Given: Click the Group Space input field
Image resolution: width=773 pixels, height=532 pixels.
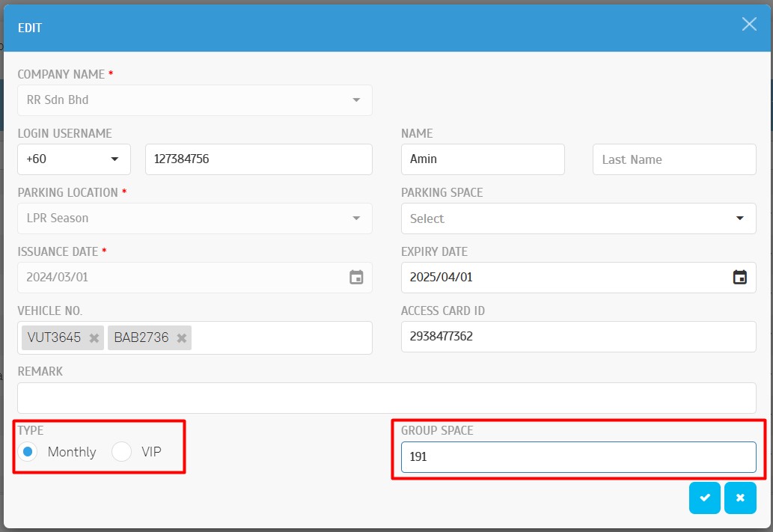Looking at the screenshot, I should [x=578, y=457].
